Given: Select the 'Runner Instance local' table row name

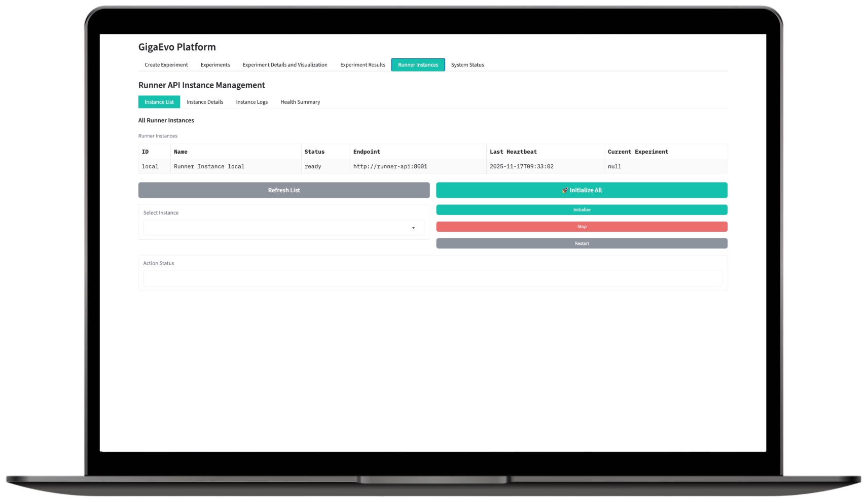Looking at the screenshot, I should [209, 166].
